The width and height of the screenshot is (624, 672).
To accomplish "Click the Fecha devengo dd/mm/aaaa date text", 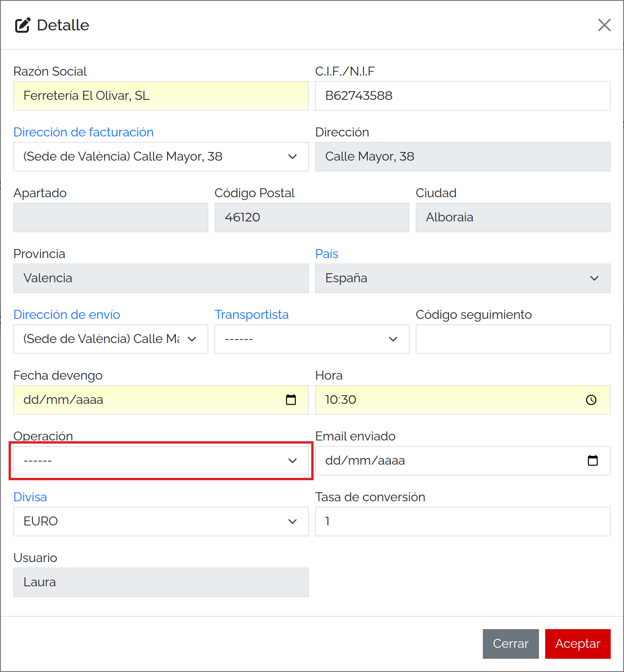I will tap(63, 400).
